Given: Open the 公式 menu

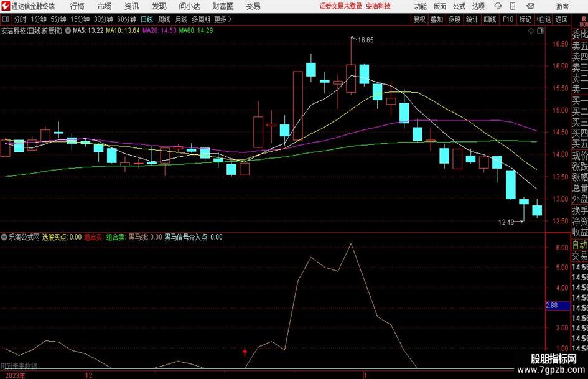Looking at the screenshot, I should point(459,6).
